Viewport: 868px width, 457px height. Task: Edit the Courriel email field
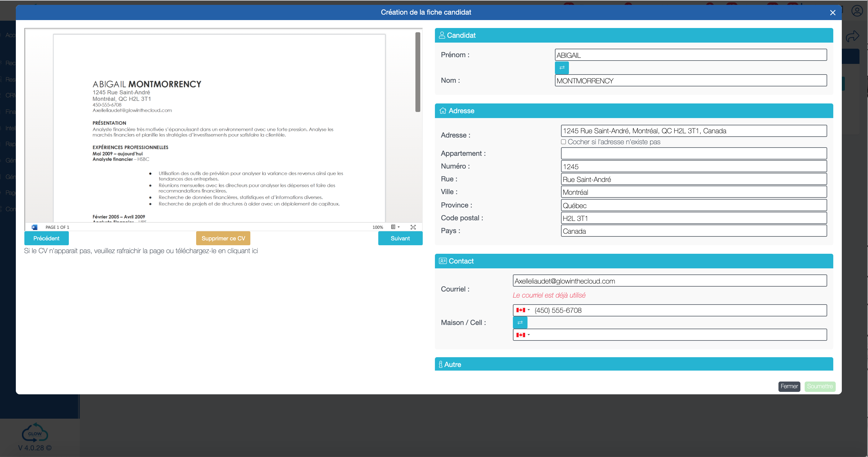[x=670, y=281]
